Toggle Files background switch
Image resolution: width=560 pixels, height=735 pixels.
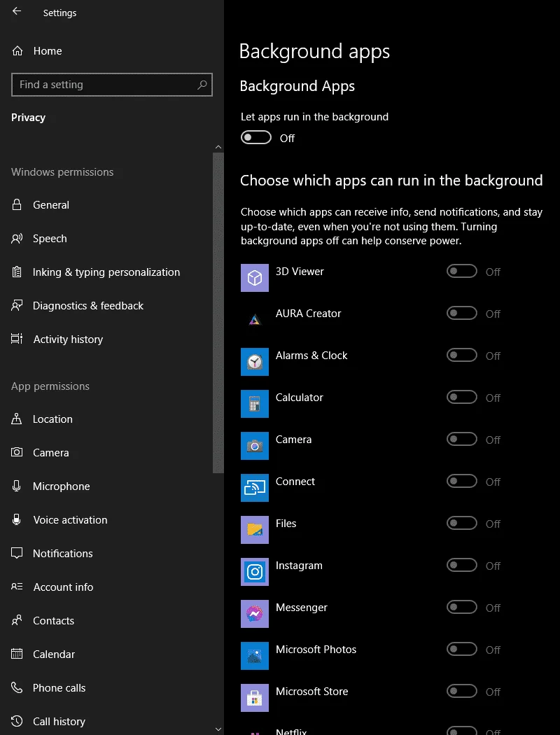(461, 523)
